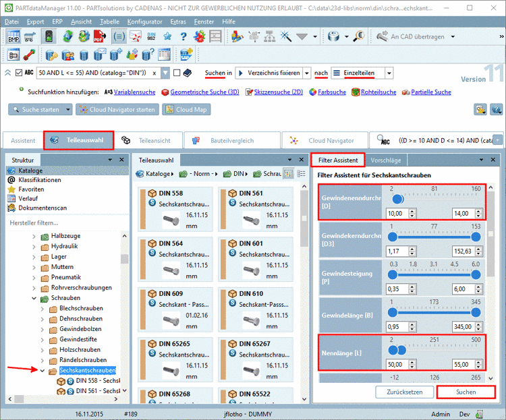This screenshot has height=420, width=506.
Task: Click the envelope mail icon in toolbar
Action: [136, 36]
